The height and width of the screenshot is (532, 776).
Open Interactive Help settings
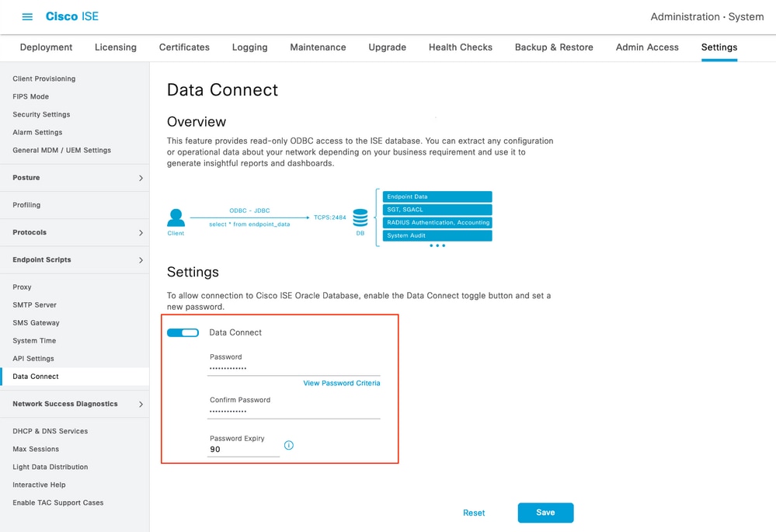pos(39,485)
